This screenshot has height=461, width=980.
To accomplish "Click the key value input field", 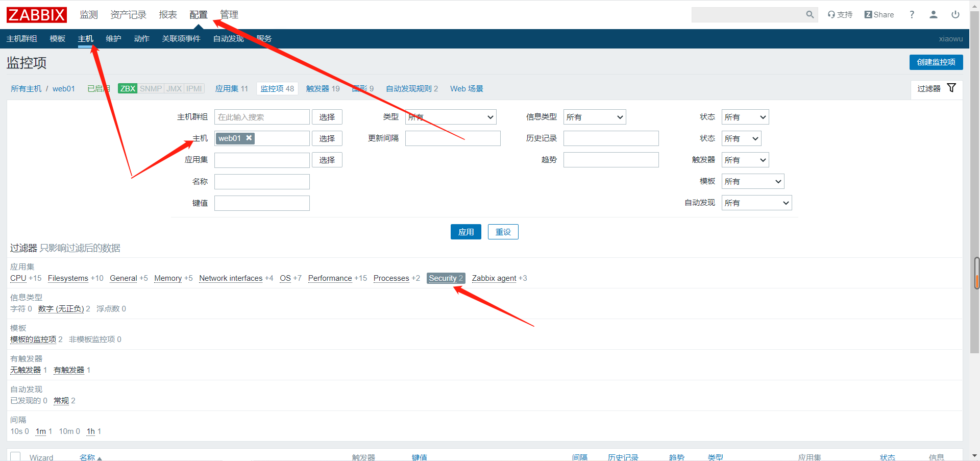I will click(262, 203).
